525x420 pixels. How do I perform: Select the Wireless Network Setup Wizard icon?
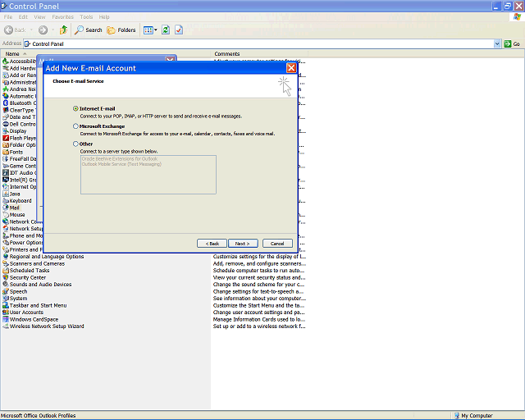[6, 326]
